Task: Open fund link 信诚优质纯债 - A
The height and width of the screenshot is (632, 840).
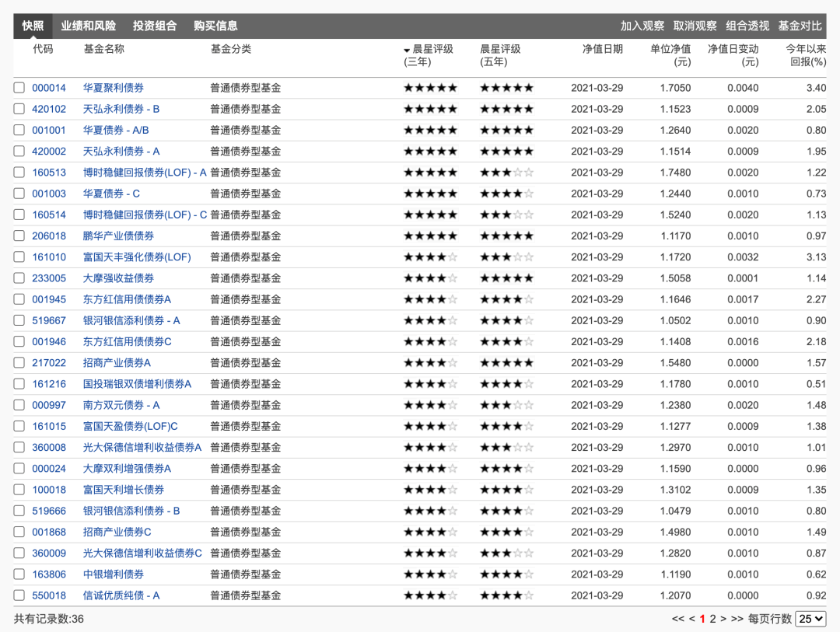Action: tap(121, 595)
